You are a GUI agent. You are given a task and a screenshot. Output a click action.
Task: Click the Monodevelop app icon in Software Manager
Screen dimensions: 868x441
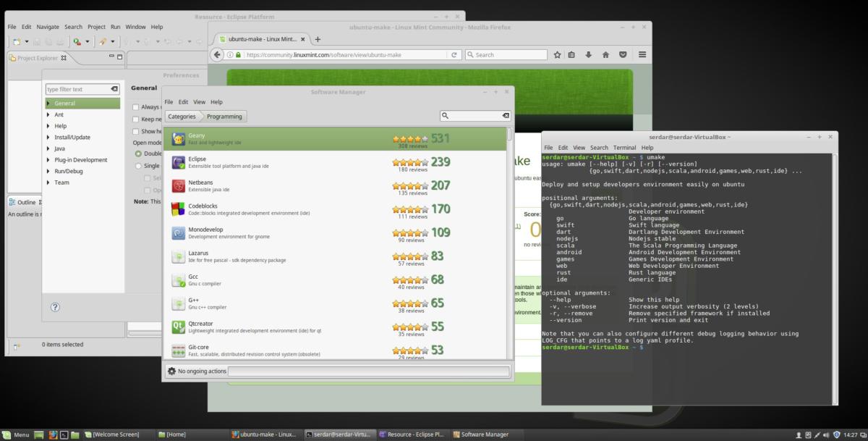tap(179, 233)
